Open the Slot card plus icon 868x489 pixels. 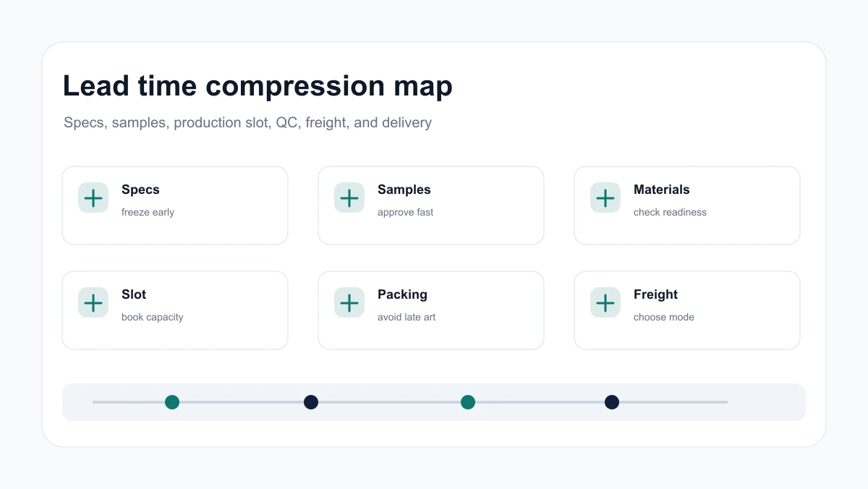tap(93, 302)
